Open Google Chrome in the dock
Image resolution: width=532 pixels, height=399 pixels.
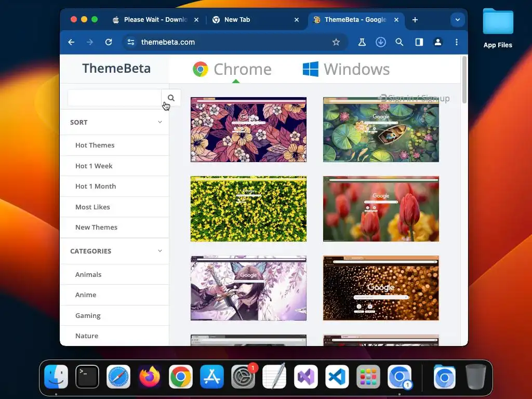click(181, 377)
